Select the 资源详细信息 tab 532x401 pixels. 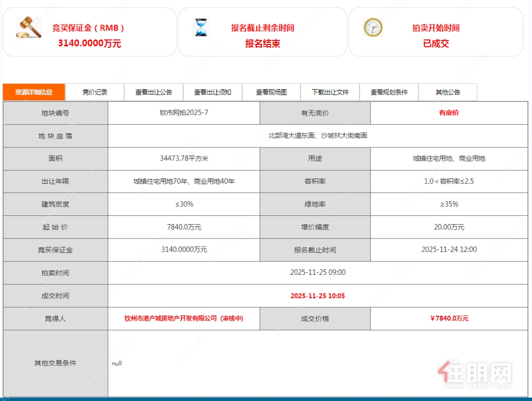coord(34,92)
